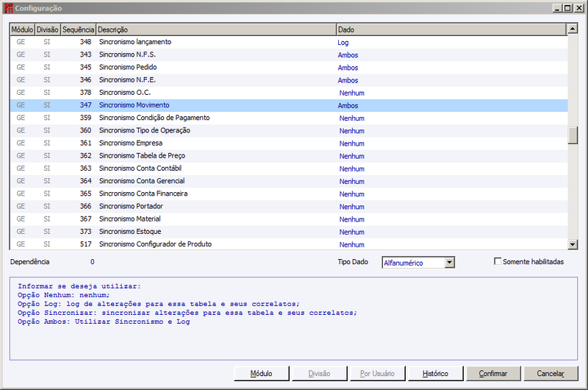Image resolution: width=588 pixels, height=390 pixels.
Task: Click Nenhum value in Sincronismo Empresa row
Action: [x=352, y=143]
